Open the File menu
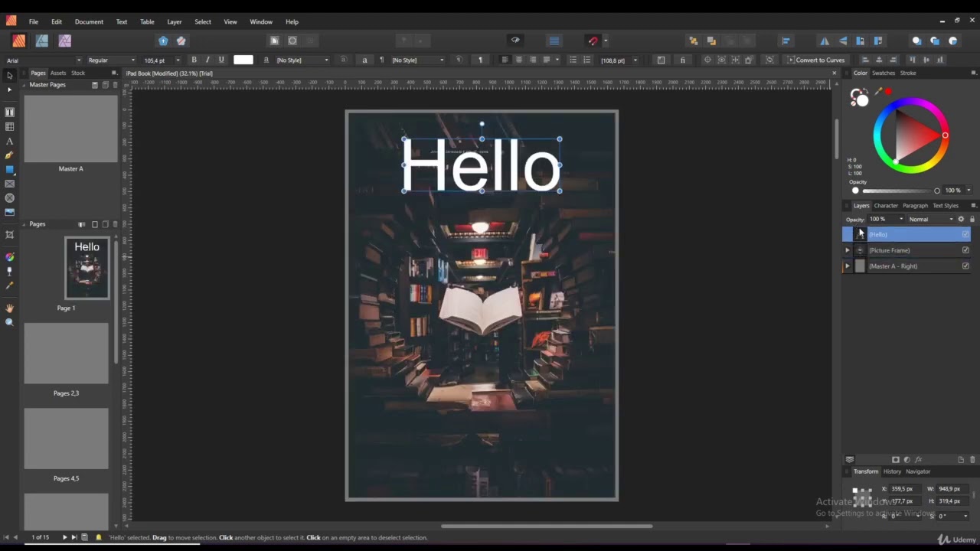980x551 pixels. click(x=34, y=21)
